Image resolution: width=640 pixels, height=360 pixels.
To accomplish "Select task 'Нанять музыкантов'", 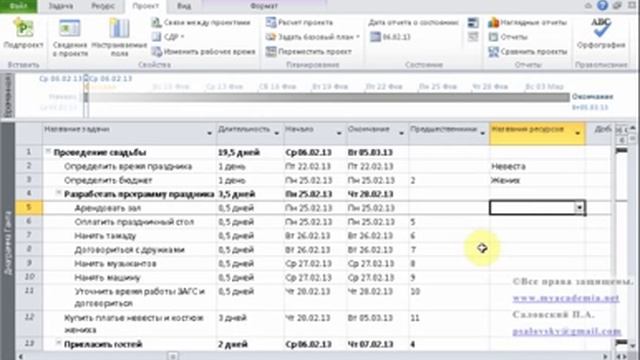I will point(115,264).
